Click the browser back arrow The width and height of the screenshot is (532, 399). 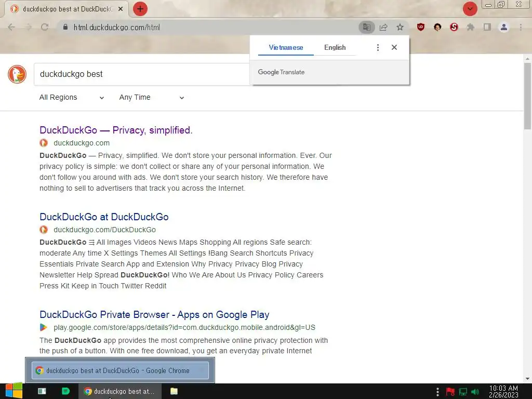coord(11,27)
